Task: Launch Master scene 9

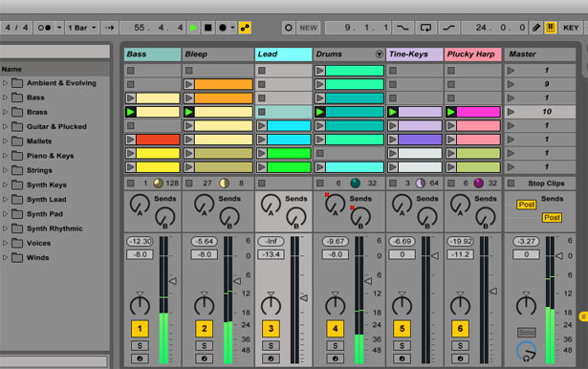Action: pos(511,84)
